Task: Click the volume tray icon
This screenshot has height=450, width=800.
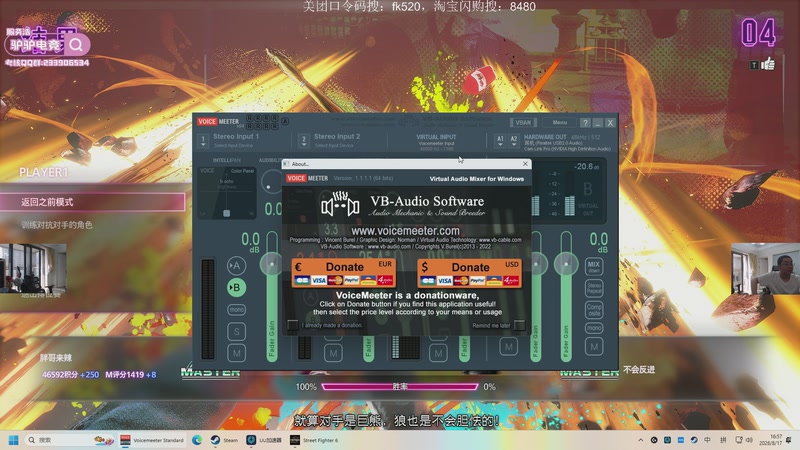Action: (x=749, y=440)
